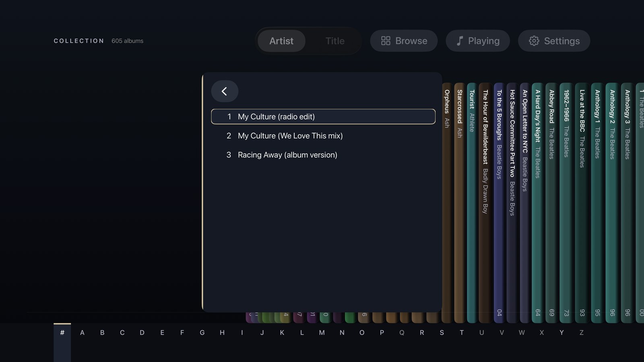Open the Orpheus album spine by Ash

(x=447, y=203)
